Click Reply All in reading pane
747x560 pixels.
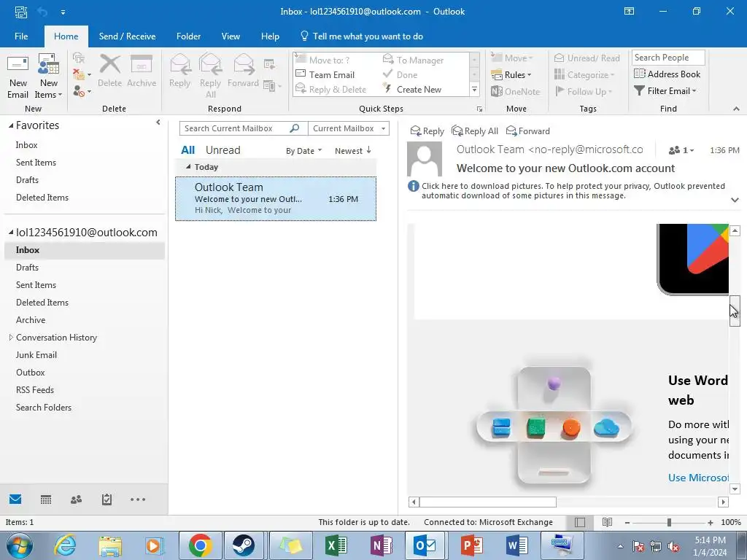[x=474, y=131]
